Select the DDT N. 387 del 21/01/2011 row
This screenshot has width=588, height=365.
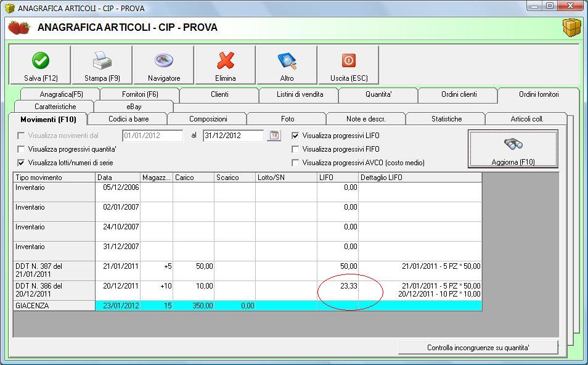pyautogui.click(x=248, y=271)
